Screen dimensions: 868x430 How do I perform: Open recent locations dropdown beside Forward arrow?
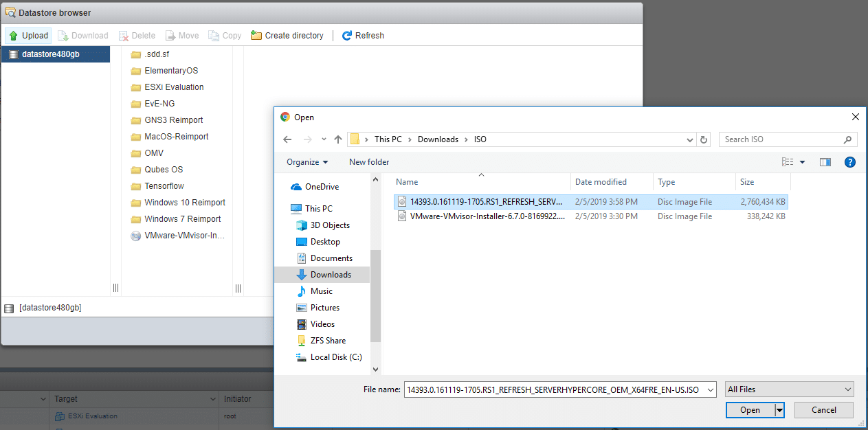324,139
